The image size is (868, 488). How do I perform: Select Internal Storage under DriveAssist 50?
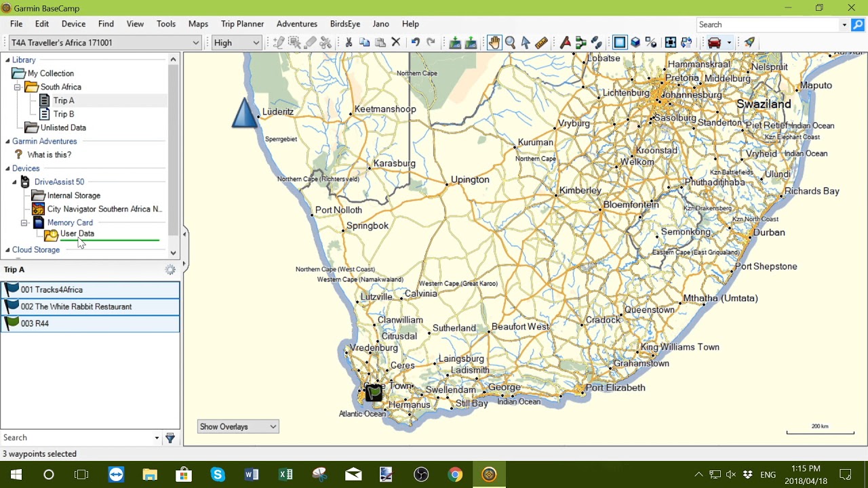click(x=74, y=195)
